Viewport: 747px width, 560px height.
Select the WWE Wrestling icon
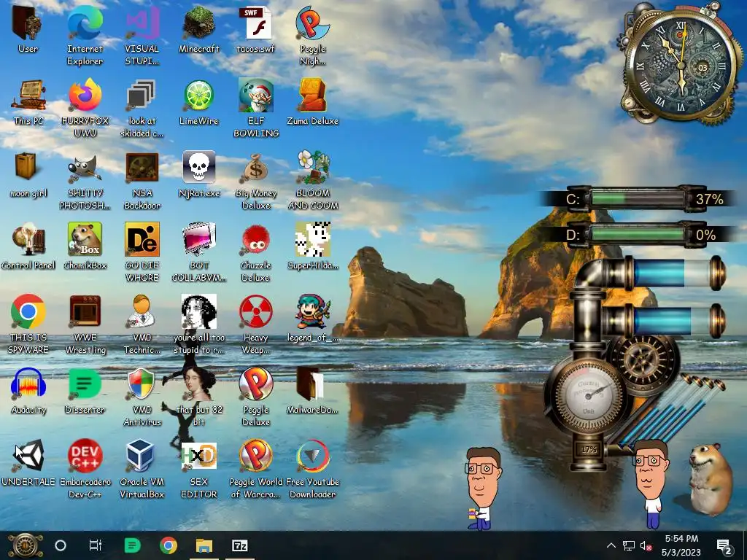[x=85, y=312]
